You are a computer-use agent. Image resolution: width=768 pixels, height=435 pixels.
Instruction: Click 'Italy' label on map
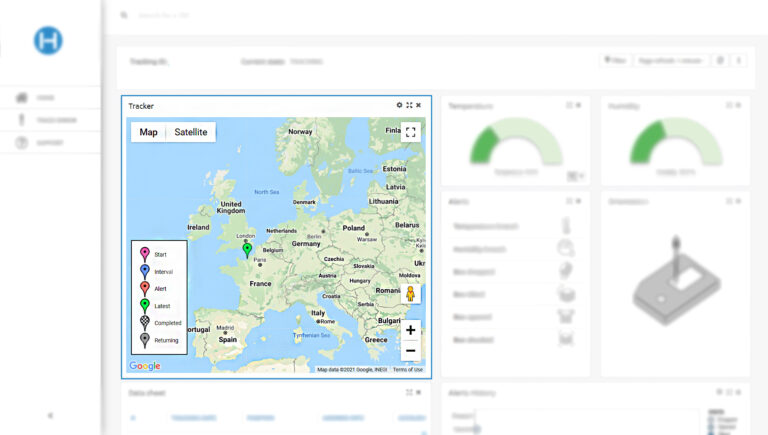tap(318, 313)
